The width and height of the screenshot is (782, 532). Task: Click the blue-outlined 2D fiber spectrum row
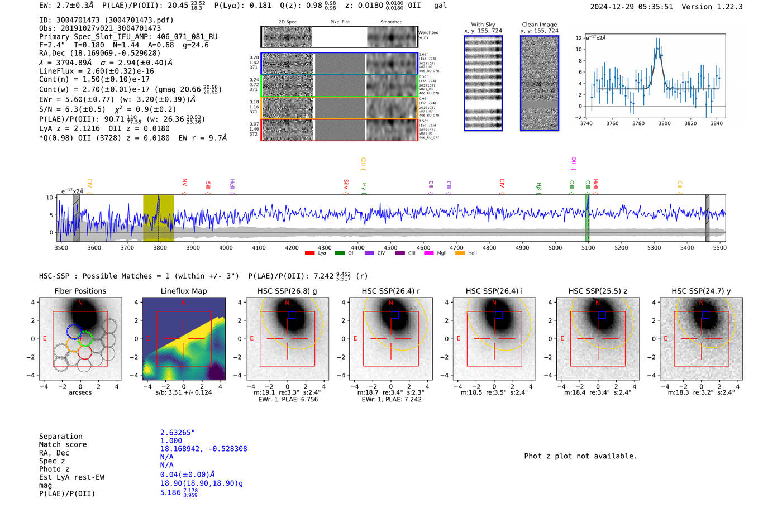pyautogui.click(x=339, y=64)
